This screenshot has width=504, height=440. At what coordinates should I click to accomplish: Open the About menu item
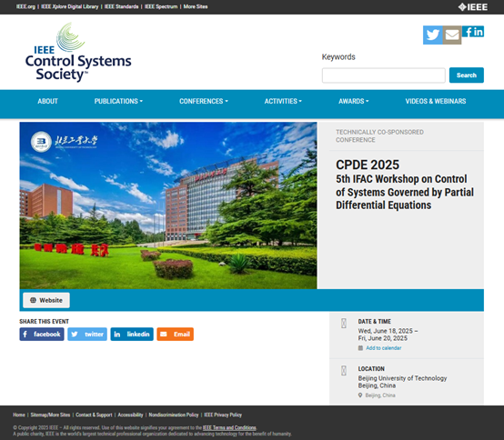pyautogui.click(x=47, y=101)
